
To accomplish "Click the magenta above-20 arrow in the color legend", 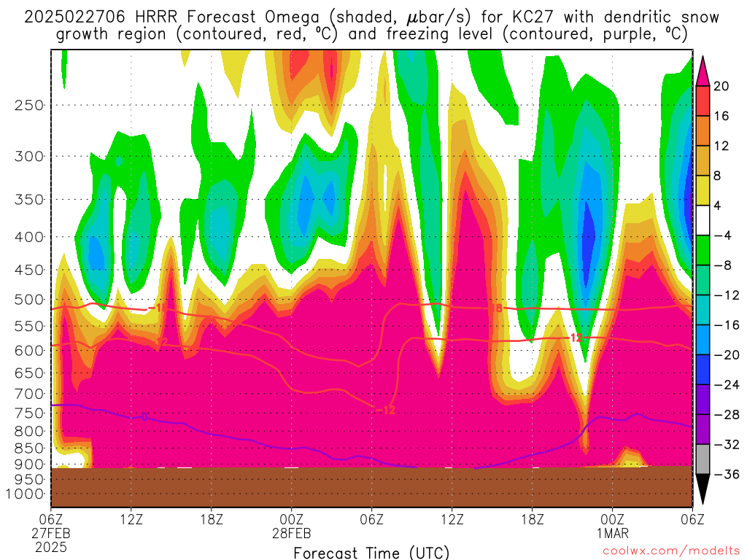I will [x=703, y=71].
